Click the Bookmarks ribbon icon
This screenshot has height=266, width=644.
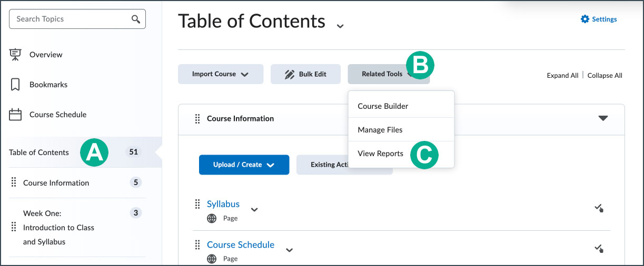tap(15, 85)
